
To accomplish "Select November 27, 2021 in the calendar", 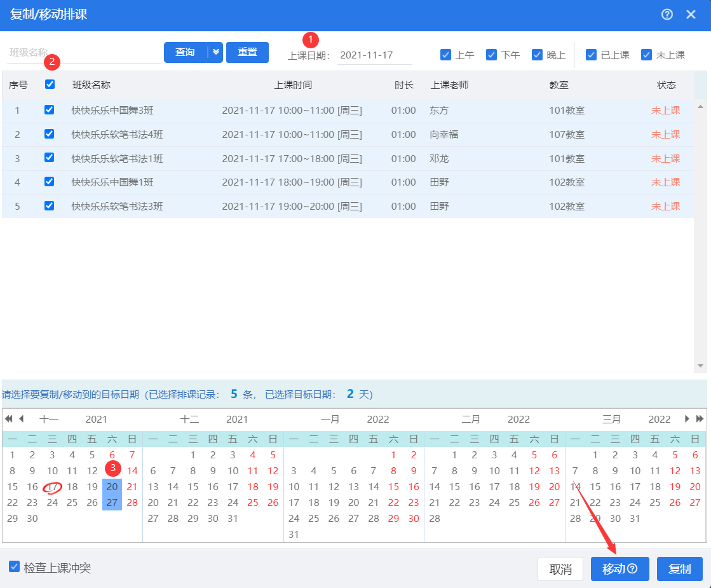I will [x=112, y=502].
